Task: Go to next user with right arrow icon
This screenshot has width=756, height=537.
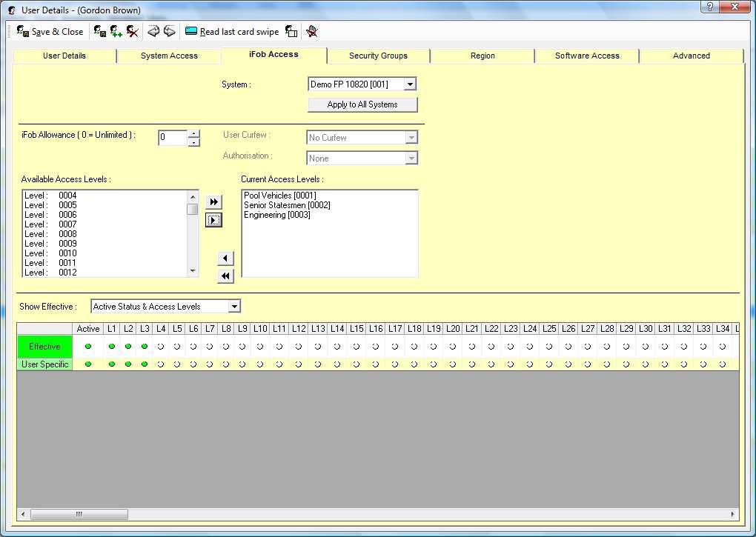Action: pyautogui.click(x=169, y=32)
